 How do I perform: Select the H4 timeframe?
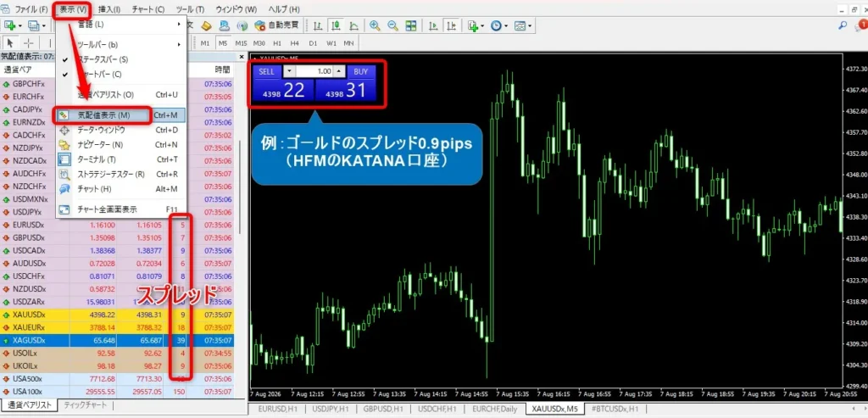[x=294, y=43]
